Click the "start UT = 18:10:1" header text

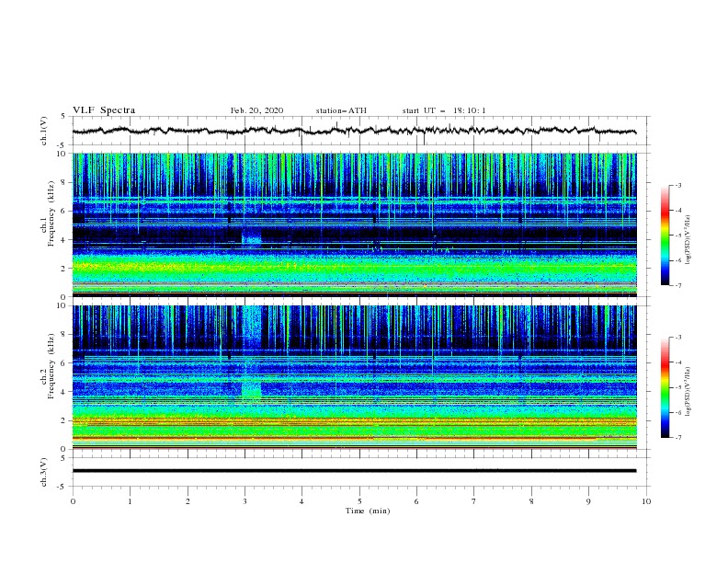click(x=443, y=110)
